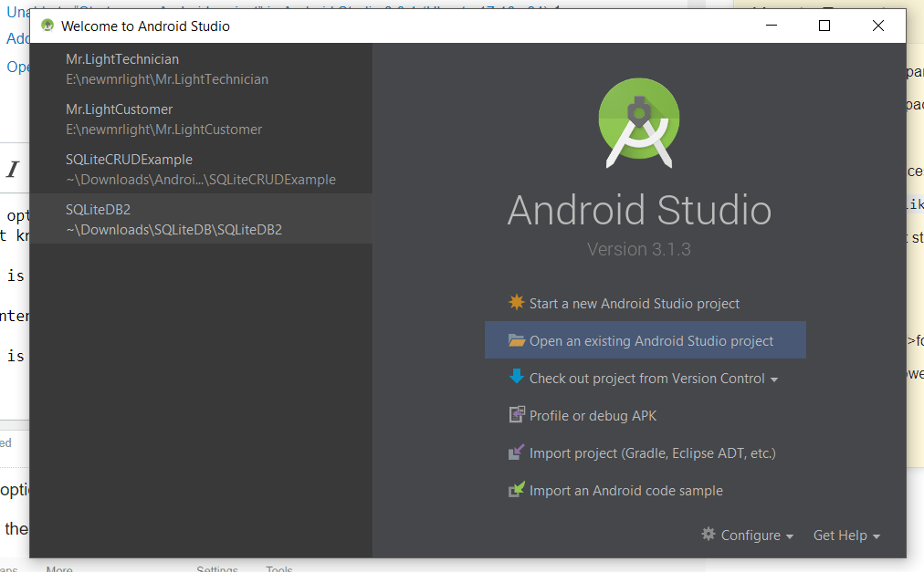Expand the Configure arrow
924x572 pixels.
click(790, 536)
